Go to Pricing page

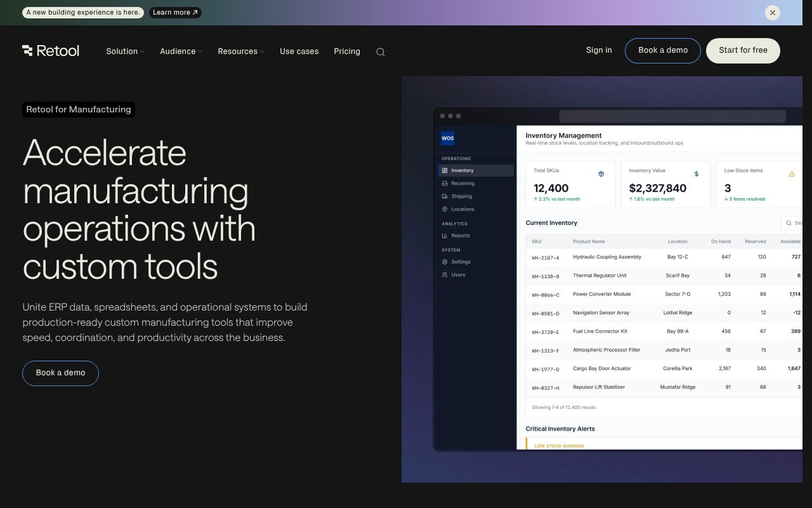point(347,51)
